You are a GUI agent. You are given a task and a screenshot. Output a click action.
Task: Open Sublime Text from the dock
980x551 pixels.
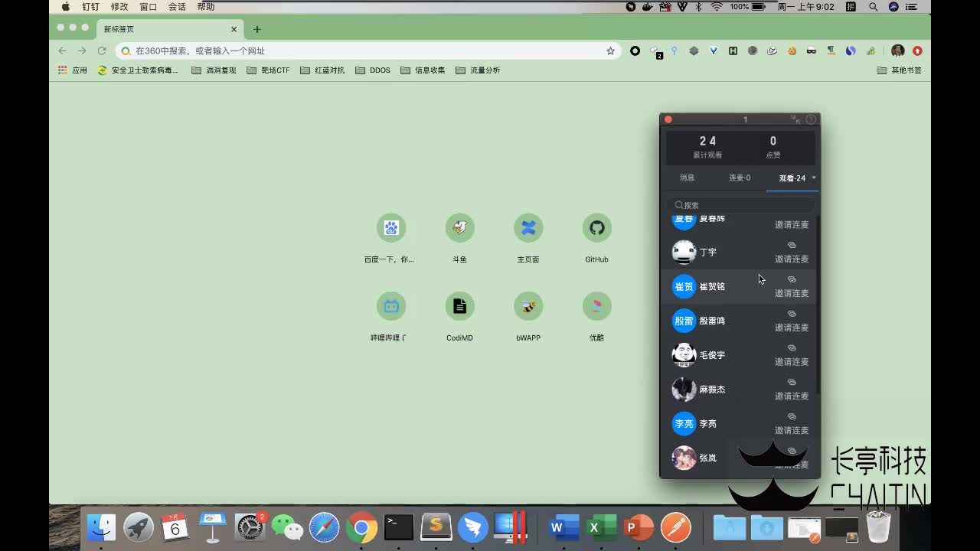[x=436, y=527]
